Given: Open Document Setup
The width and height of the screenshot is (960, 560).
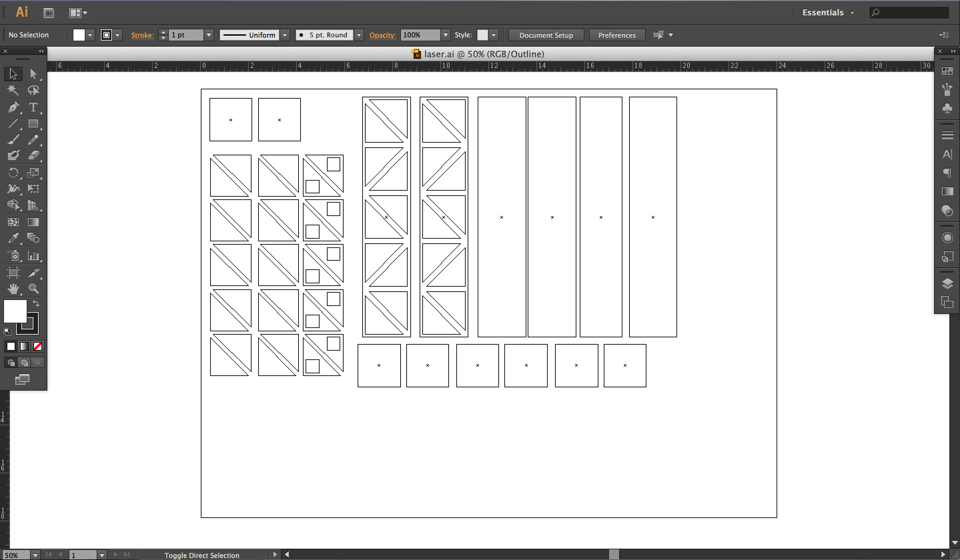Looking at the screenshot, I should click(546, 35).
